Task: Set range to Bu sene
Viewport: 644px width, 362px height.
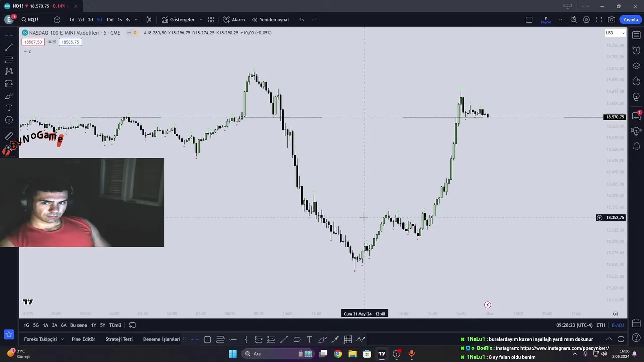Action: [x=78, y=325]
